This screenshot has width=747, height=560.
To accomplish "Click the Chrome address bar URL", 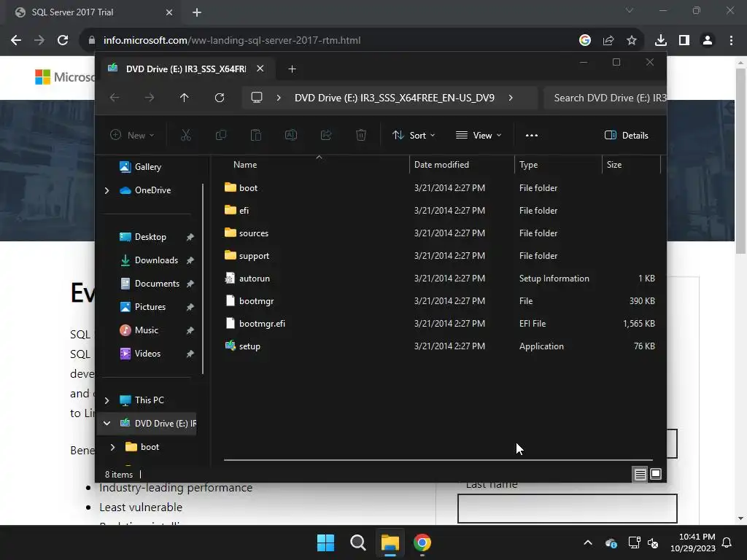I will click(231, 41).
